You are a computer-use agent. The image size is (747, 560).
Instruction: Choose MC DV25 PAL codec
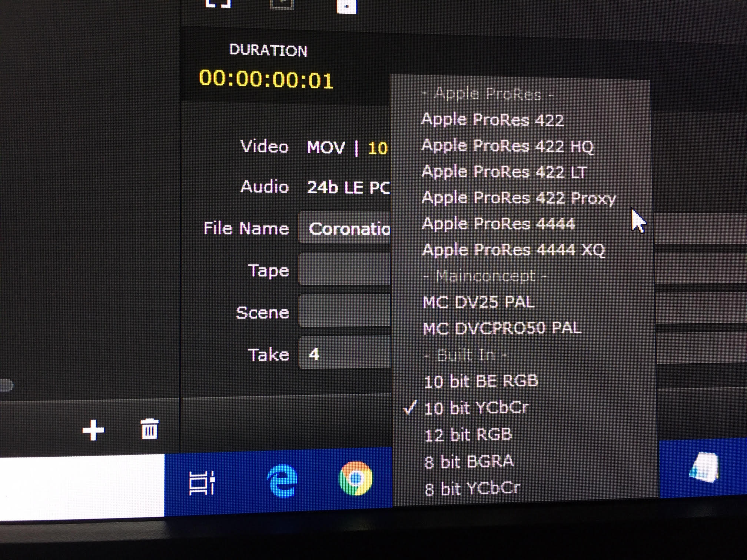[478, 302]
